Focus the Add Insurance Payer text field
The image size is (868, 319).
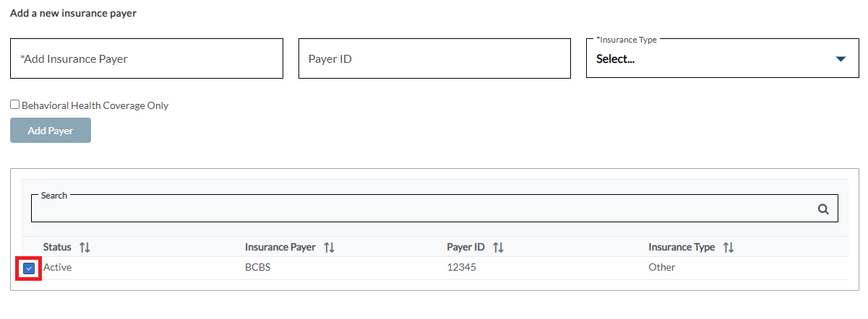tap(146, 59)
